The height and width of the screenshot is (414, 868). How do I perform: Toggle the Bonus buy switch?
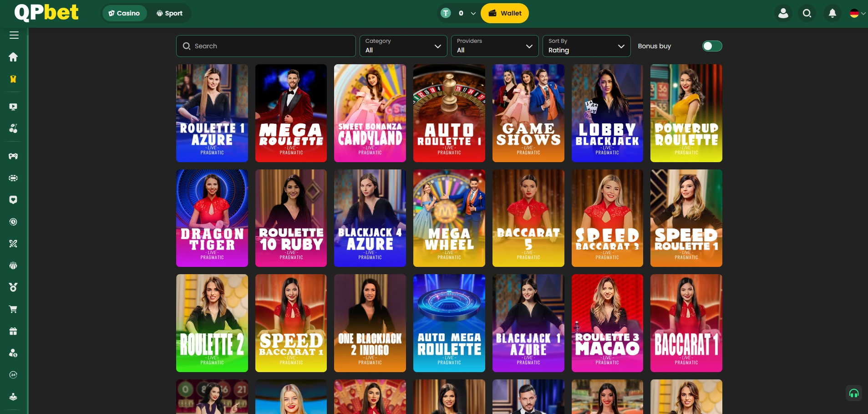(712, 46)
